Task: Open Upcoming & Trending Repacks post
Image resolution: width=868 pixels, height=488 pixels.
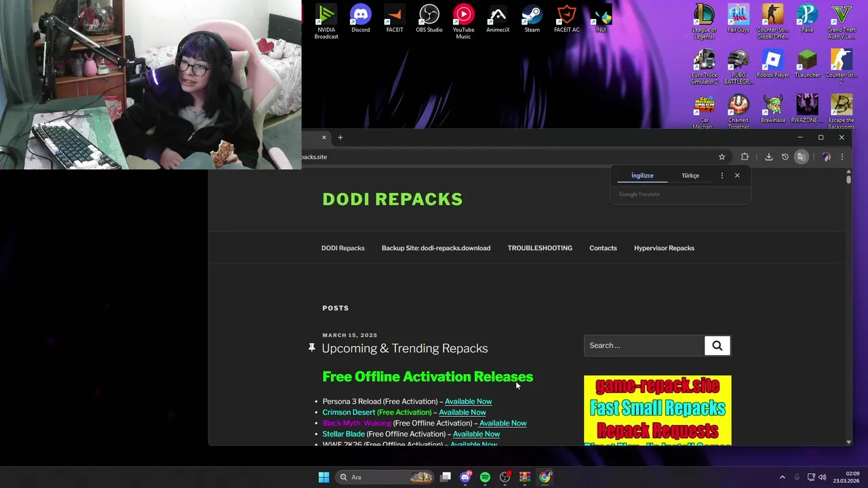Action: (x=405, y=348)
